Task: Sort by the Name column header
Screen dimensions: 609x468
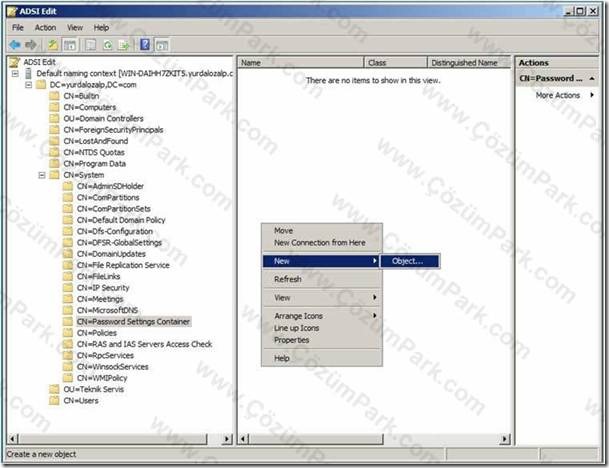Action: click(x=300, y=63)
